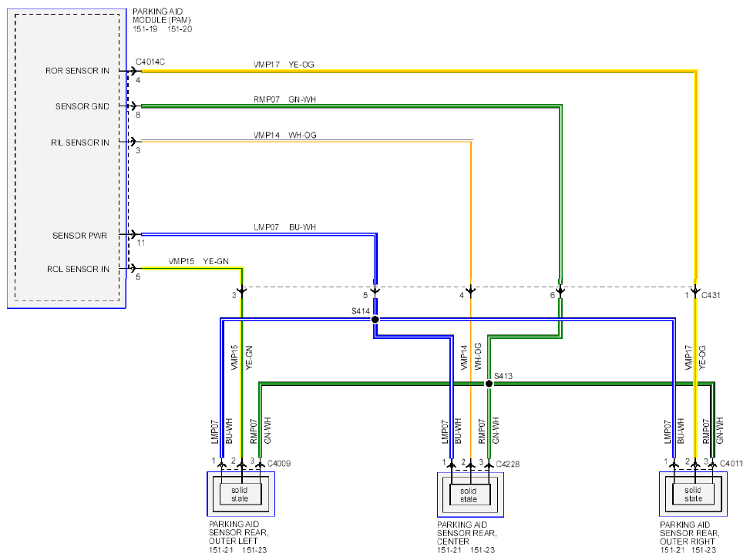Click pin number "3" at RIL SENSOR IN terminal
The height and width of the screenshot is (560, 750).
point(138,150)
